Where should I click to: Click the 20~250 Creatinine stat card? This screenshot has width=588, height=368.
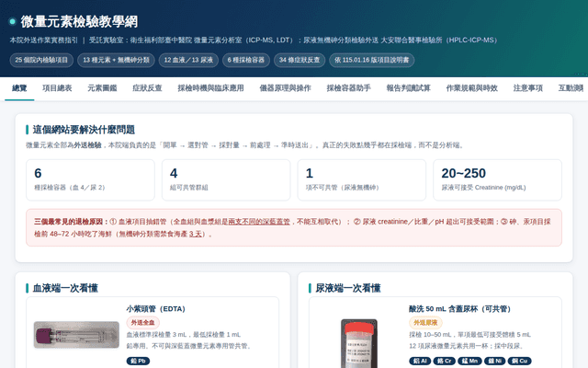[498, 180]
